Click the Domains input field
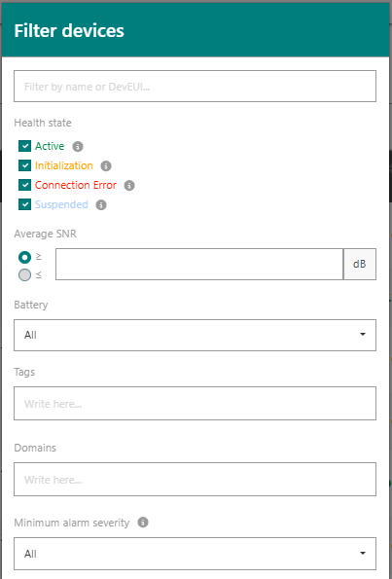Viewport: 392px width, 579px height. tap(195, 480)
